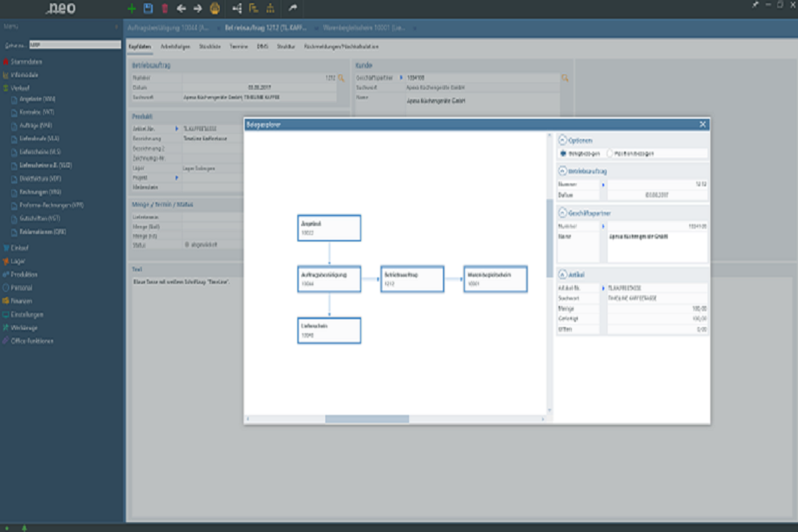798x532 pixels.
Task: Click the red trash delete icon
Action: [x=165, y=9]
